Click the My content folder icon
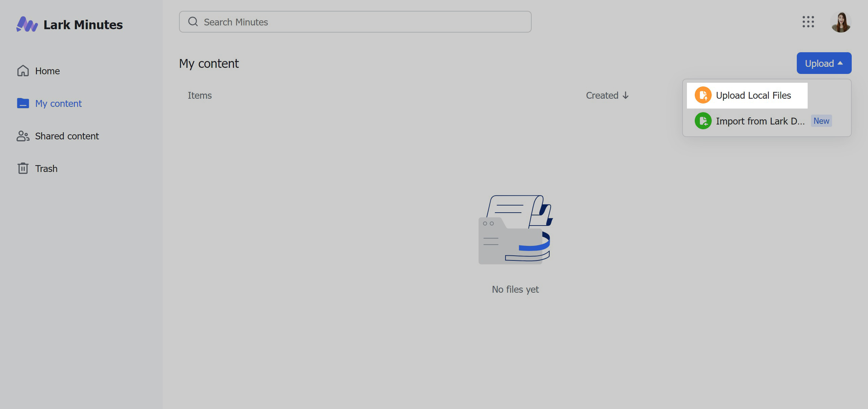868x409 pixels. (22, 103)
